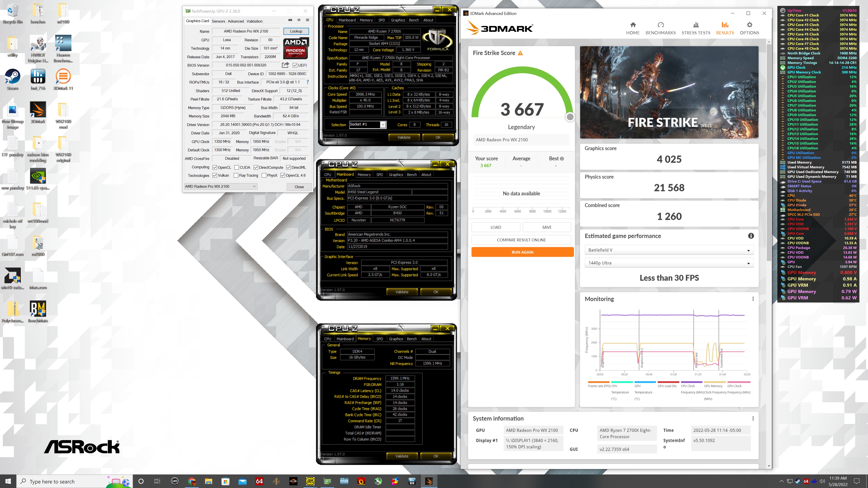Click taskbar clock showing 11:39 AM
The image size is (868, 488).
[x=838, y=481]
